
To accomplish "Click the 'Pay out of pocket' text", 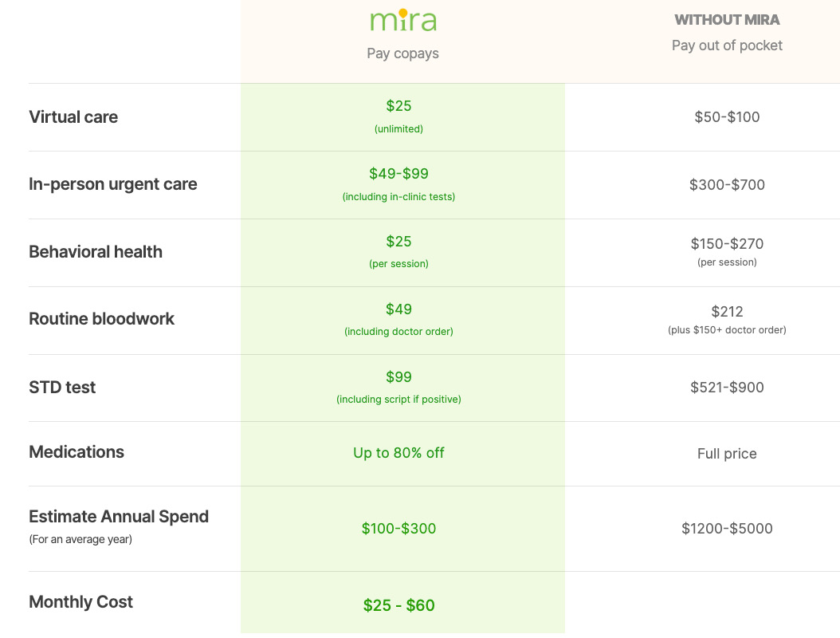I will tap(727, 45).
